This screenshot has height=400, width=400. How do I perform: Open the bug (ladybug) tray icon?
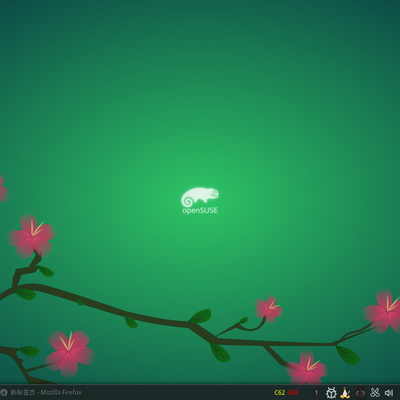(x=331, y=393)
